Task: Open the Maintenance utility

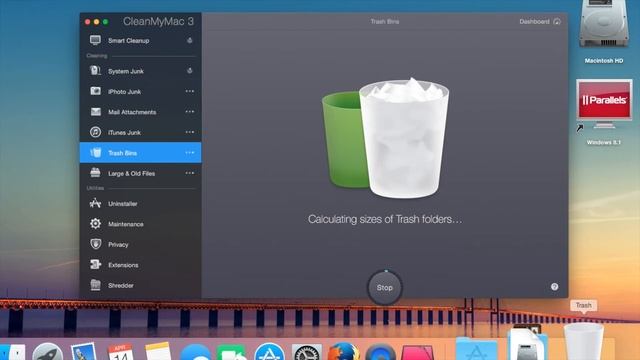Action: [x=140, y=224]
